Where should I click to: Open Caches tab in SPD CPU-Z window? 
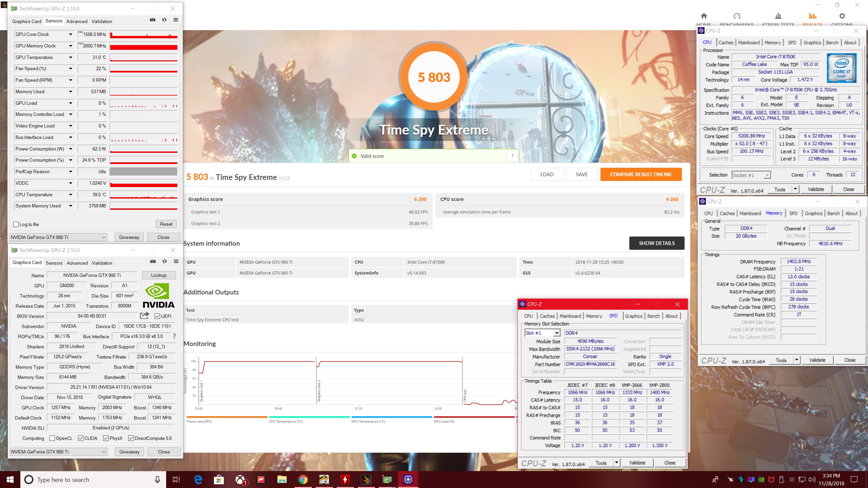[x=547, y=316]
